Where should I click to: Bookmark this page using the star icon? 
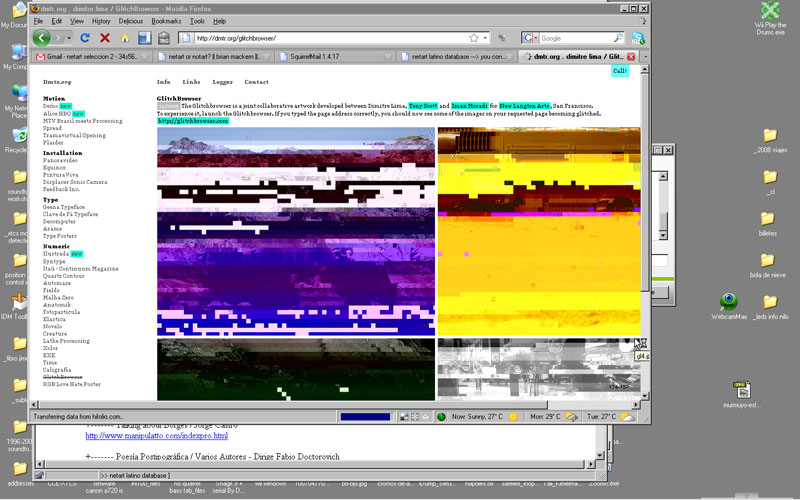473,38
